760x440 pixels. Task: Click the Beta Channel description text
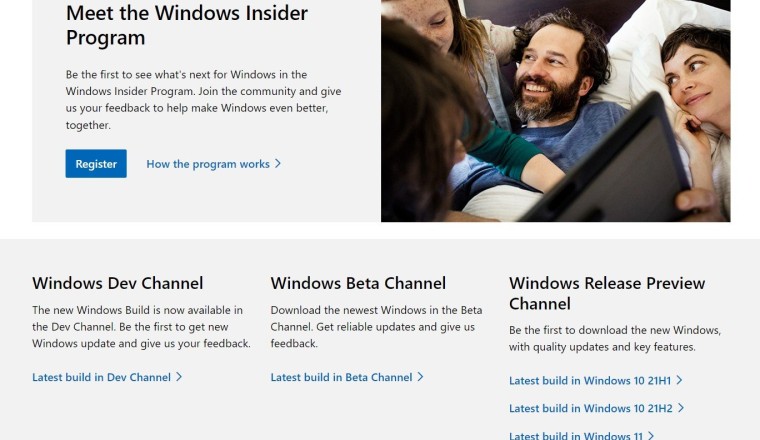pos(377,327)
